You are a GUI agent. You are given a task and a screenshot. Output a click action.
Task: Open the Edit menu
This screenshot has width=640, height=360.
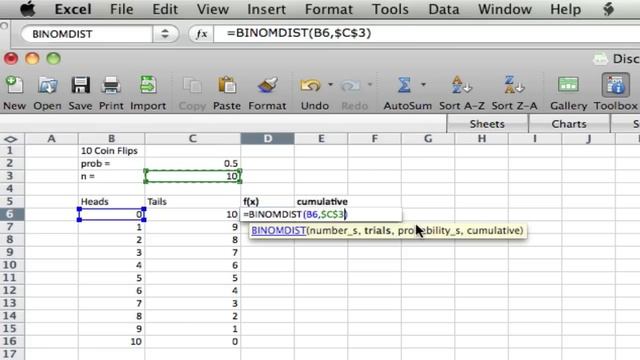click(x=165, y=9)
